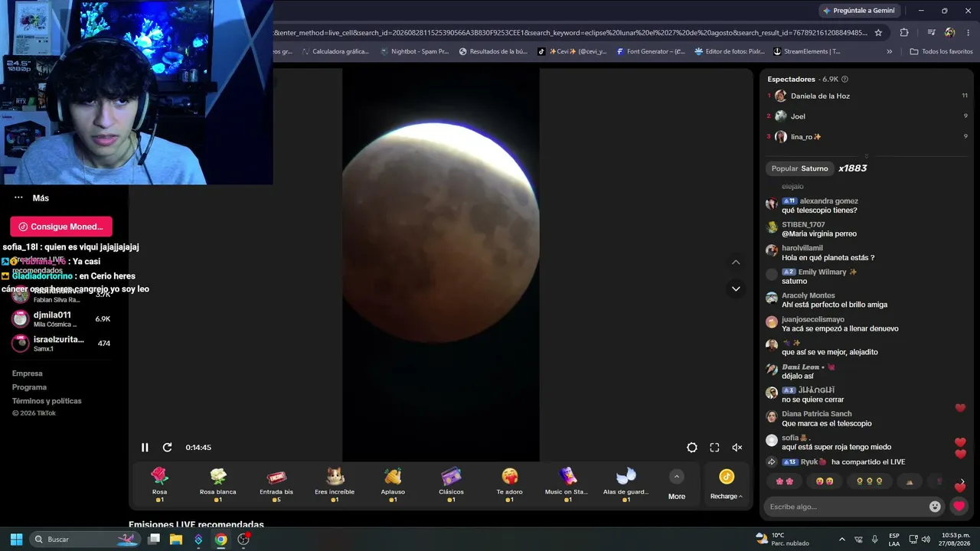Open the Resultados de la búsqueda bookmark
The image size is (980, 551).
[493, 52]
